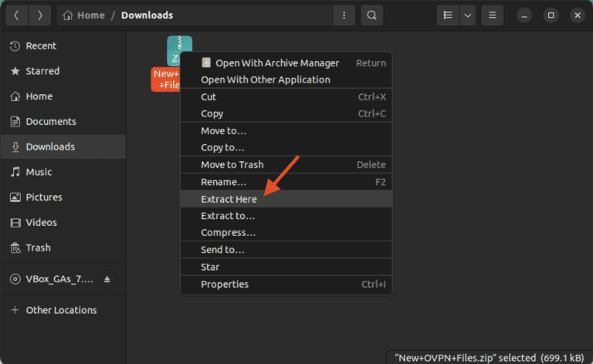Eject the VBox_GAs disc
Viewport: 593px width, 364px height.
[x=108, y=278]
